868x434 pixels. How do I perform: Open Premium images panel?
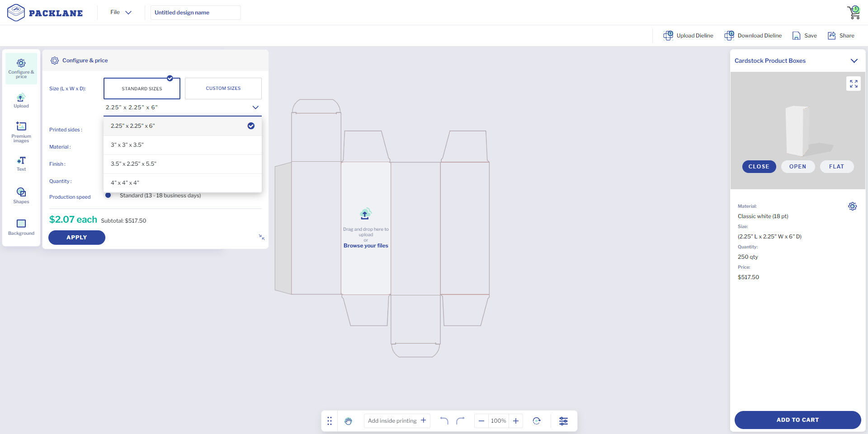[21, 131]
